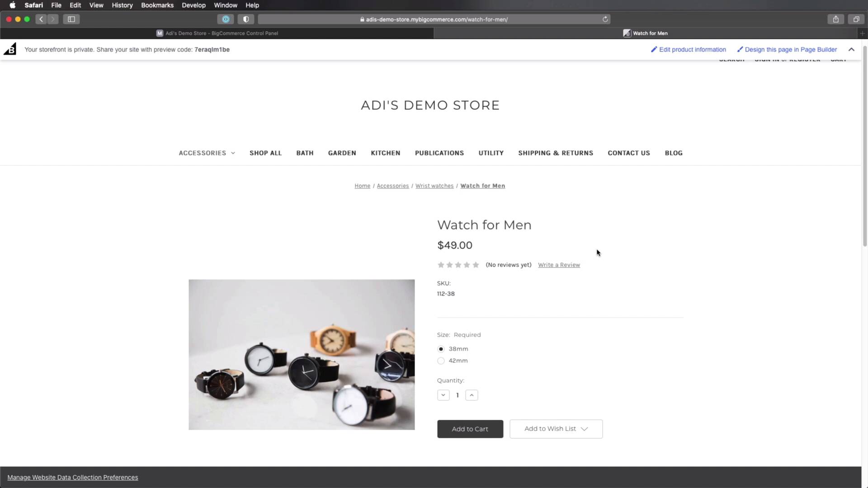The image size is (868, 488).
Task: Click the 1Password extension icon
Action: (x=226, y=19)
